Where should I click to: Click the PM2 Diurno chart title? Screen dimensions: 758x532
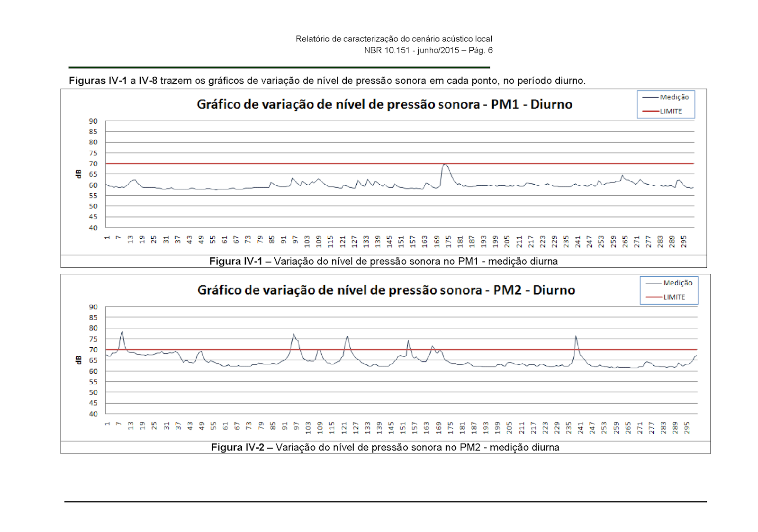[386, 290]
